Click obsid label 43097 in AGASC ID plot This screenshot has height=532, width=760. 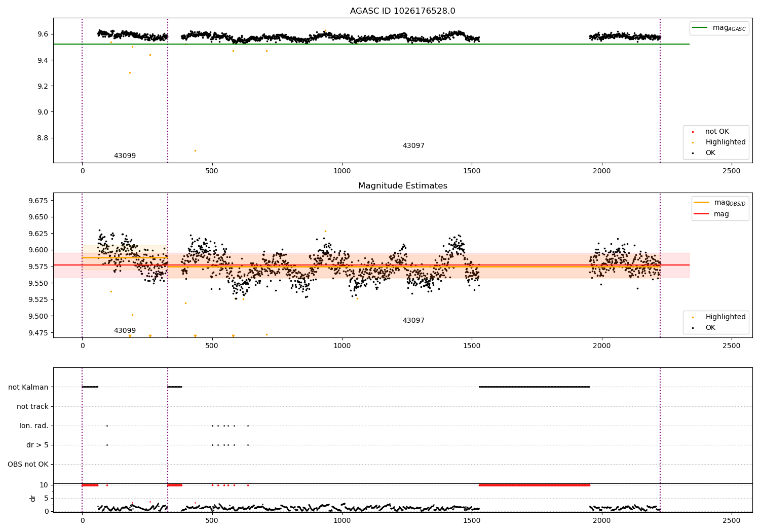coord(413,146)
